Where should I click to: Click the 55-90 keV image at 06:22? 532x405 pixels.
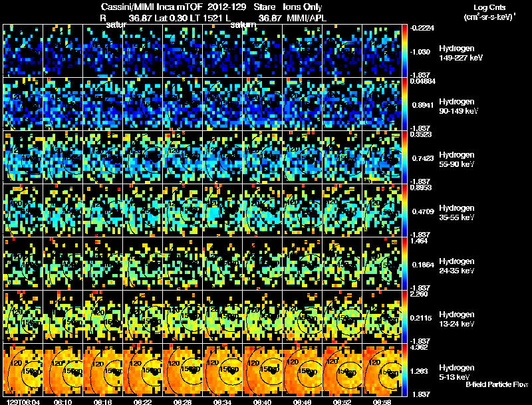click(142, 157)
